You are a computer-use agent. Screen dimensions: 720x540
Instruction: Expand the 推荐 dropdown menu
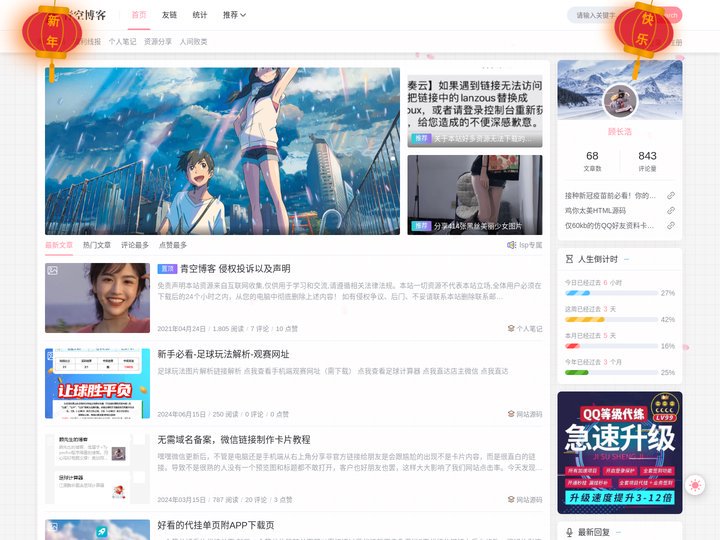pos(234,15)
